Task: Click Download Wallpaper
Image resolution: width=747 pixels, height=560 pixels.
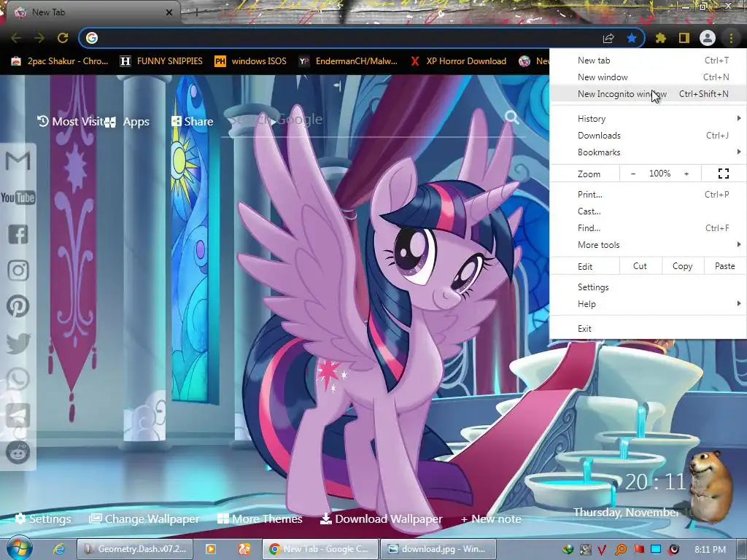Action: click(381, 518)
